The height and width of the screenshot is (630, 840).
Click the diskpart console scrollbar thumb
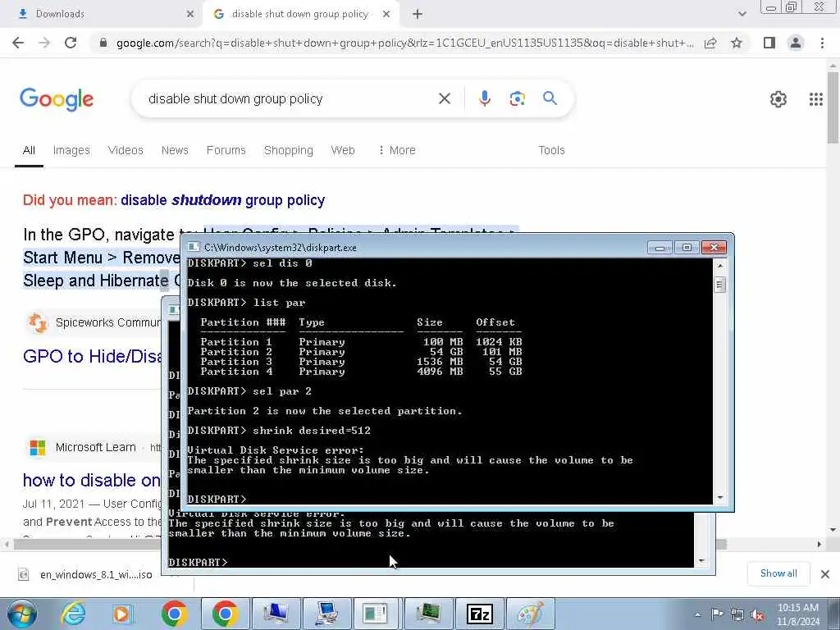pos(720,285)
